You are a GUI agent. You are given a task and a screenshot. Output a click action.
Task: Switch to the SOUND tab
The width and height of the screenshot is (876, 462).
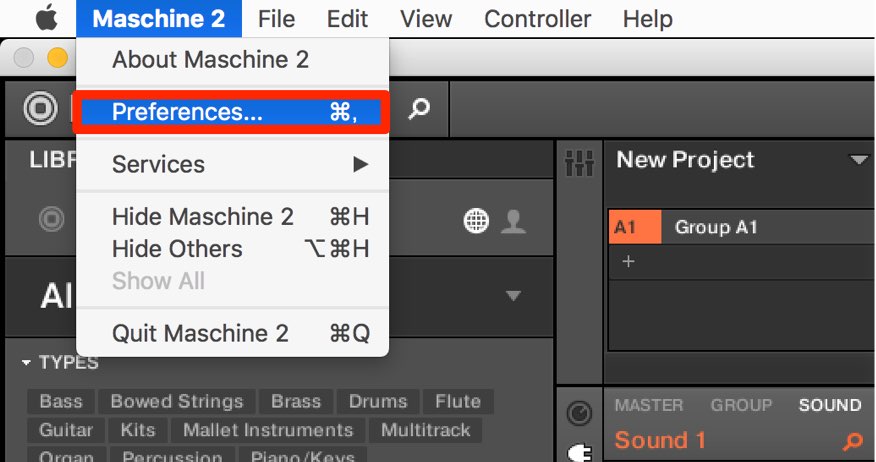pos(830,405)
